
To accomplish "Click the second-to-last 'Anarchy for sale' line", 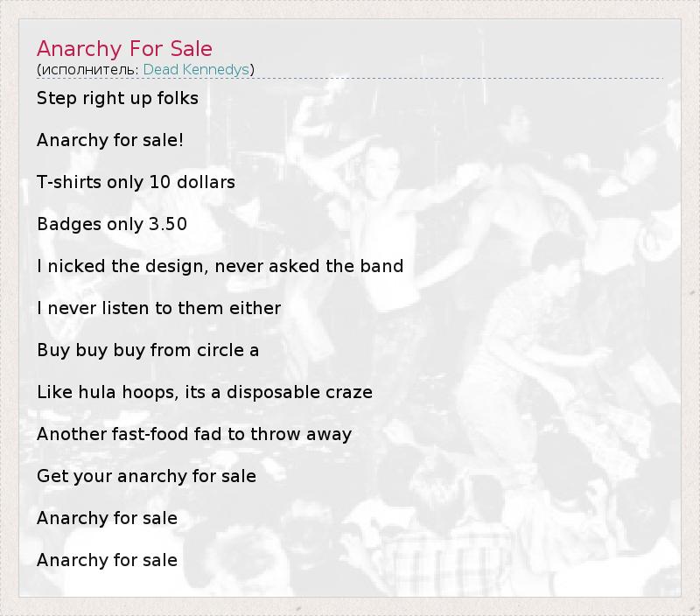I will pos(107,518).
